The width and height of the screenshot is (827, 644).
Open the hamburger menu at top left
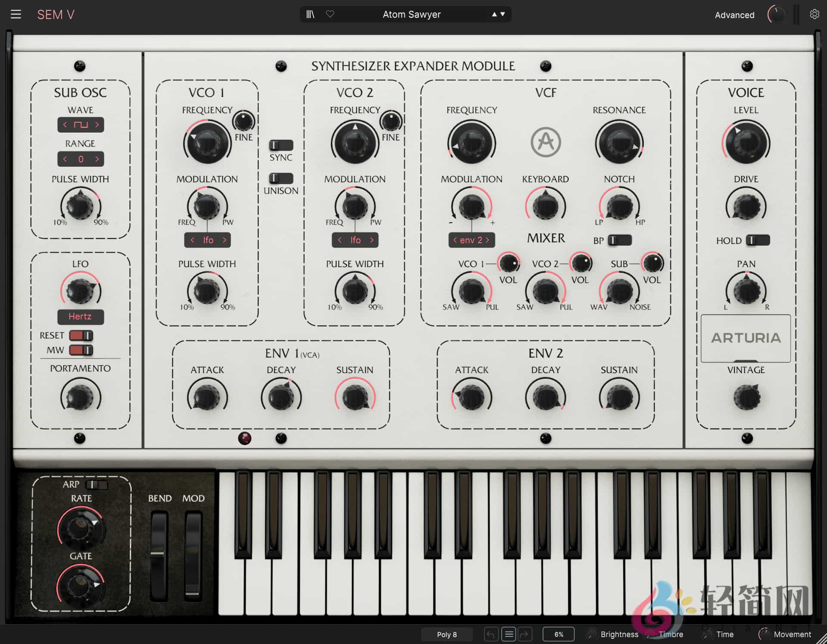coord(16,14)
